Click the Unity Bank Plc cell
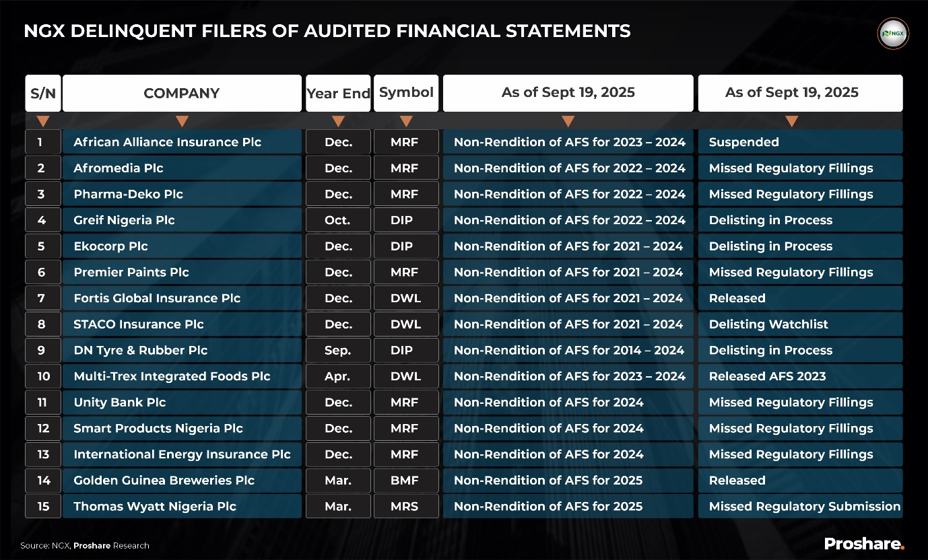 (x=120, y=403)
